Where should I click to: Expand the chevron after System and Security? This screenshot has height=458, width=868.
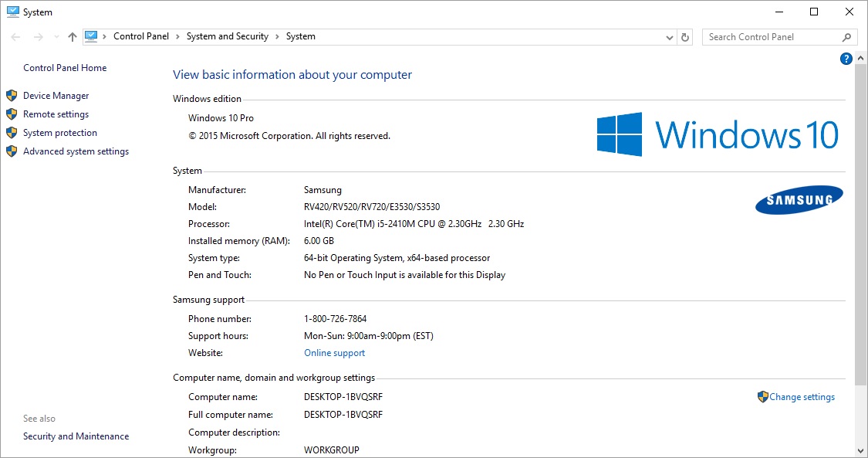[277, 36]
